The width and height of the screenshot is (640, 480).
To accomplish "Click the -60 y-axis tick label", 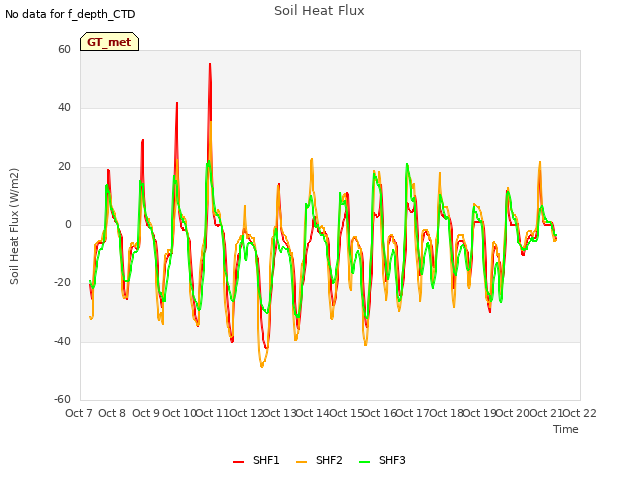I will 63,399.
